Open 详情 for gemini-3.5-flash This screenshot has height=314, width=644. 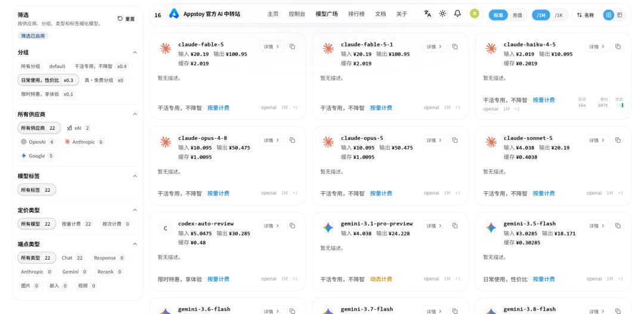pos(597,226)
